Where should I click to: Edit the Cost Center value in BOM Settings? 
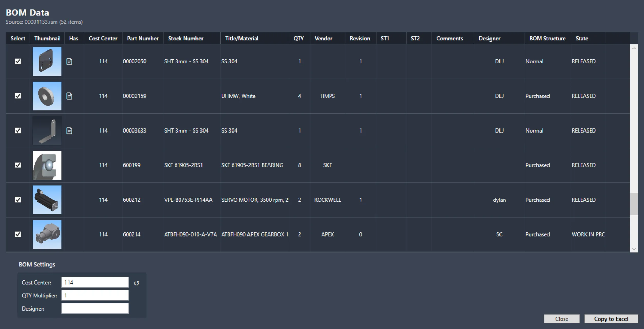[95, 282]
